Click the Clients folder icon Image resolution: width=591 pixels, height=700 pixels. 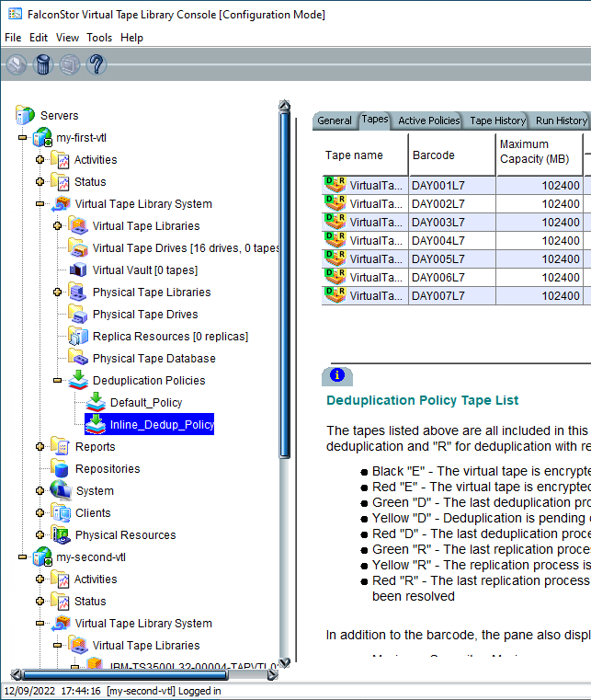61,512
